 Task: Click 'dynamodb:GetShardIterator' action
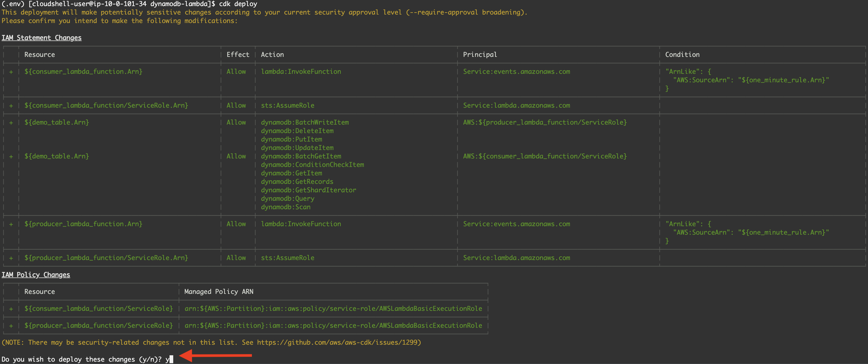308,190
